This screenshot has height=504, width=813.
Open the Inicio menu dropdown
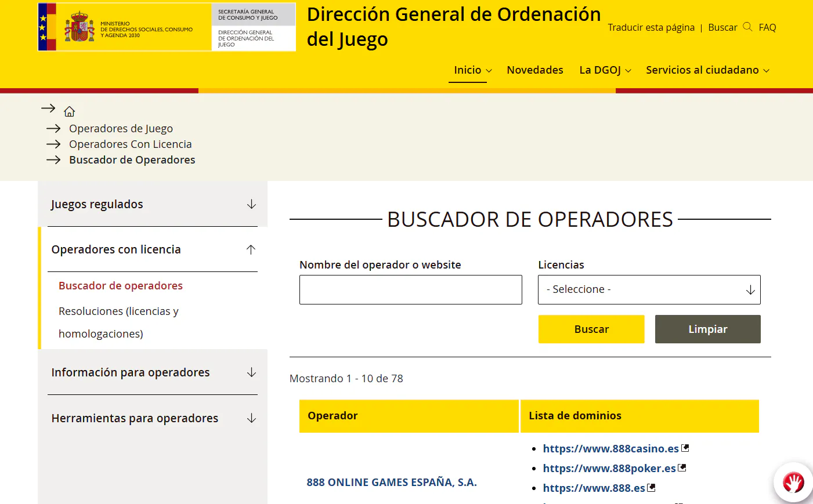pos(473,70)
